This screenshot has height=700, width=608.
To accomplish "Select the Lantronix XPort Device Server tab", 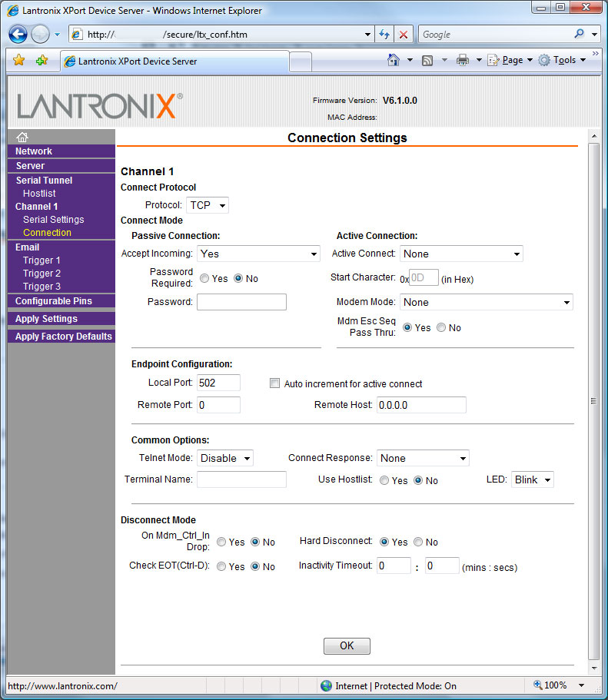I will pyautogui.click(x=174, y=61).
